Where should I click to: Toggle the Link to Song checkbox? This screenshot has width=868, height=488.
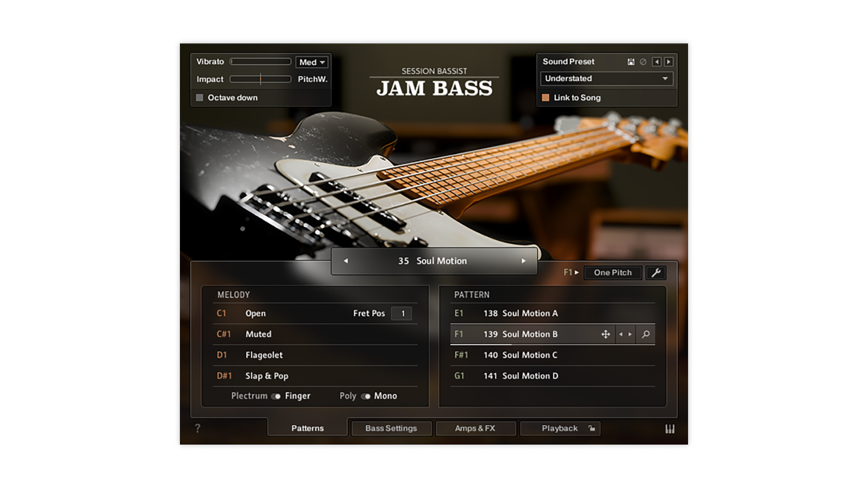(546, 98)
